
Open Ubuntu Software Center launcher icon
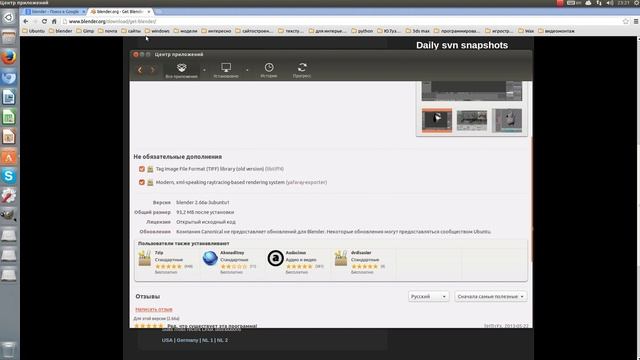[9, 157]
